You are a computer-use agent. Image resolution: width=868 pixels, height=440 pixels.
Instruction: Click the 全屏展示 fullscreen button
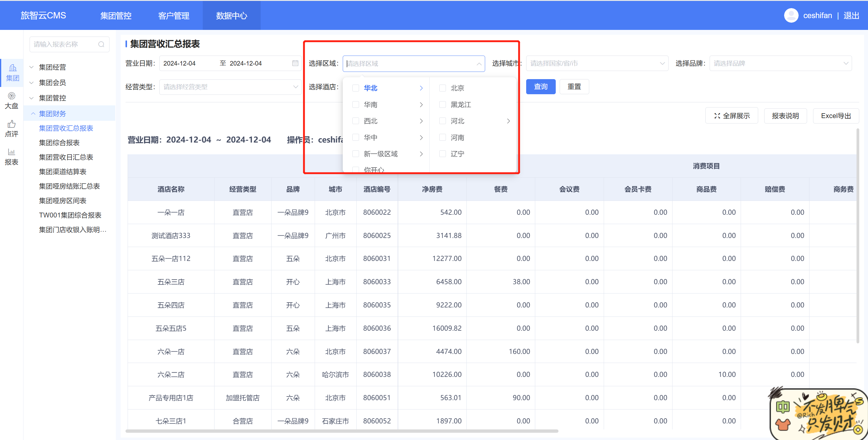732,116
